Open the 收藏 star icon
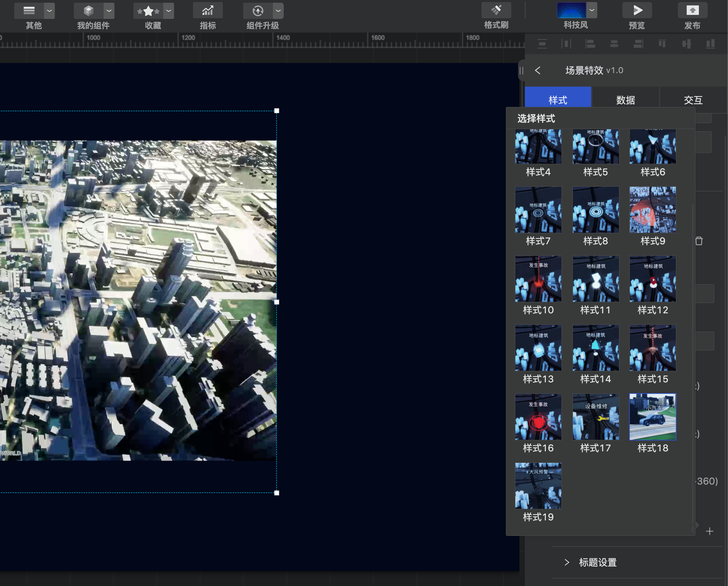The width and height of the screenshot is (728, 586). (x=148, y=10)
